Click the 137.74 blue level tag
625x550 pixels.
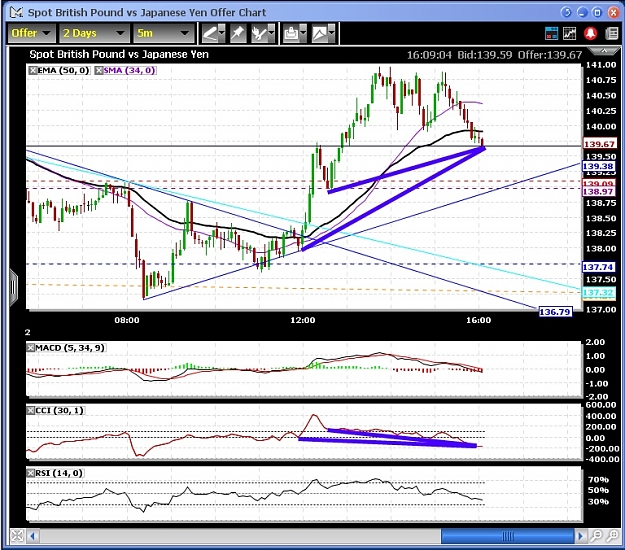(598, 267)
